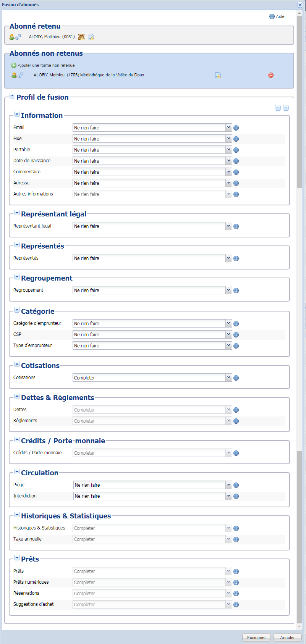
Task: Collapse all sections with the minus icon
Action: (278, 108)
